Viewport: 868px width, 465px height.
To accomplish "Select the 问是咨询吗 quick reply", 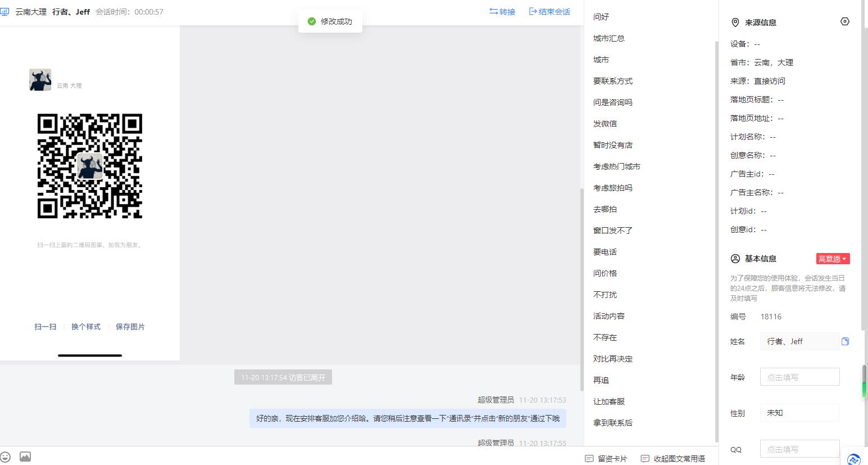I will click(x=613, y=102).
